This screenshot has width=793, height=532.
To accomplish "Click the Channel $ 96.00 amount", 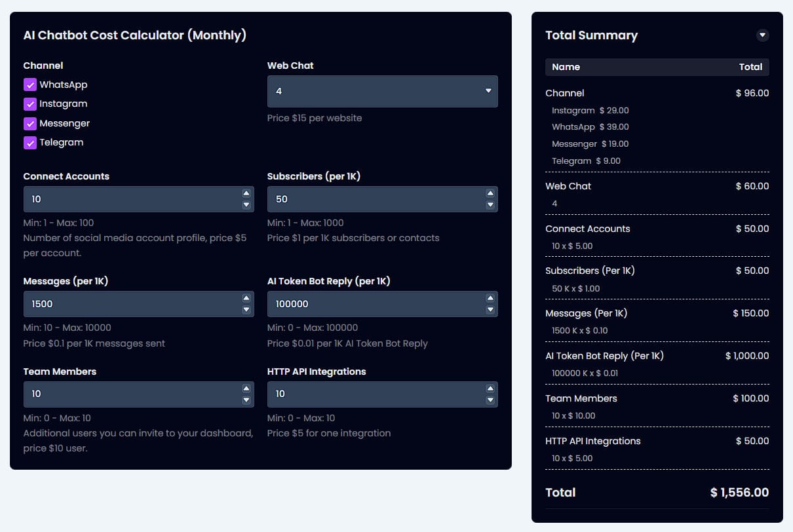I will [752, 93].
